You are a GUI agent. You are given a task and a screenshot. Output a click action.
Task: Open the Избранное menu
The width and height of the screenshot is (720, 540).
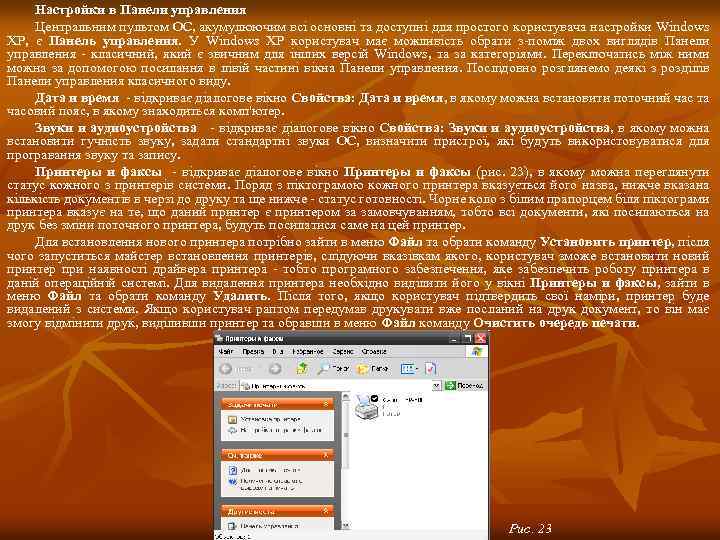click(308, 351)
